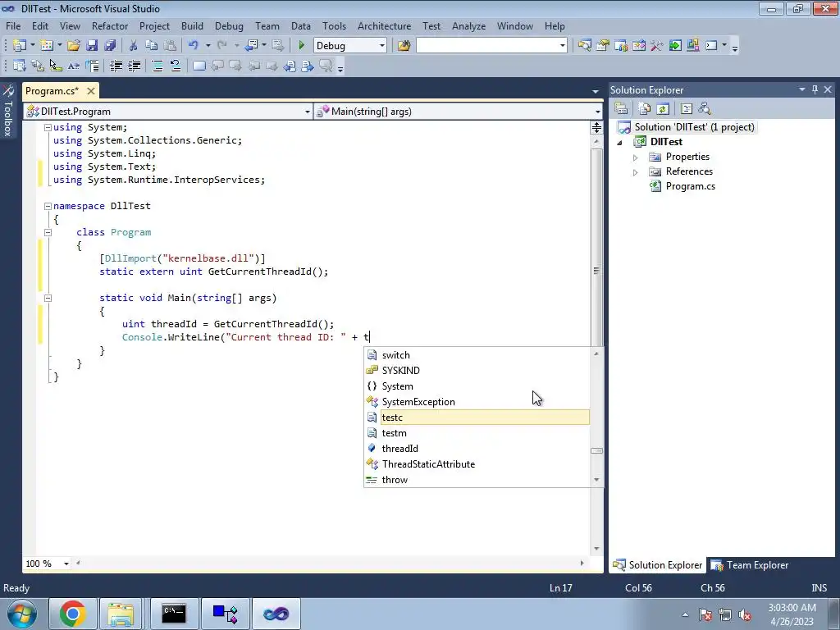Open the Analyze menu
840x630 pixels.
coord(468,25)
